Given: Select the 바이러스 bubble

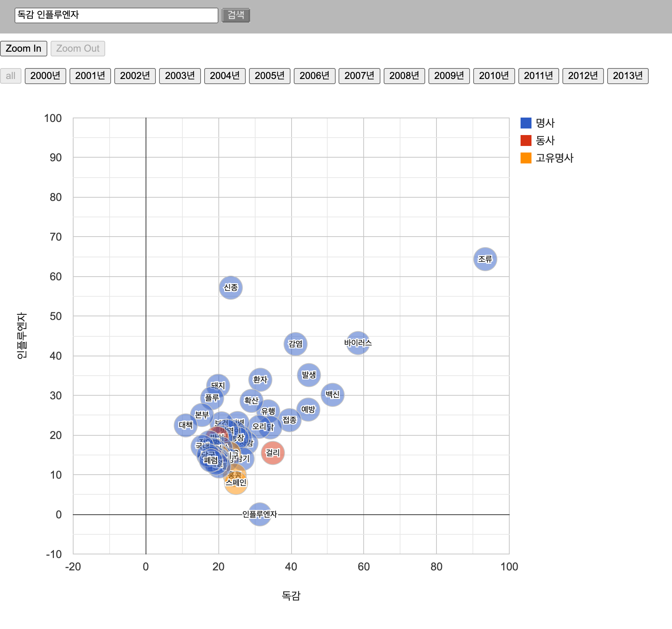Looking at the screenshot, I should 358,343.
